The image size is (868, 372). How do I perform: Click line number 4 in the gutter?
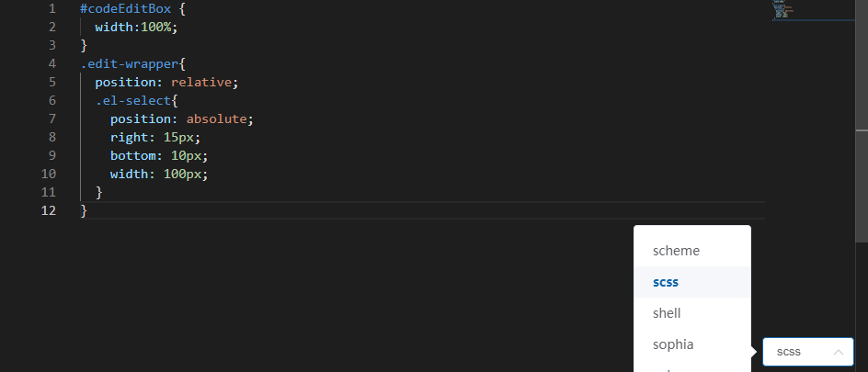[53, 63]
